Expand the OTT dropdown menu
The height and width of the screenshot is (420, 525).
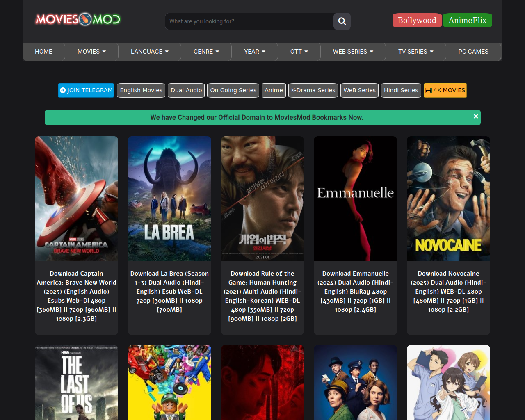[299, 52]
